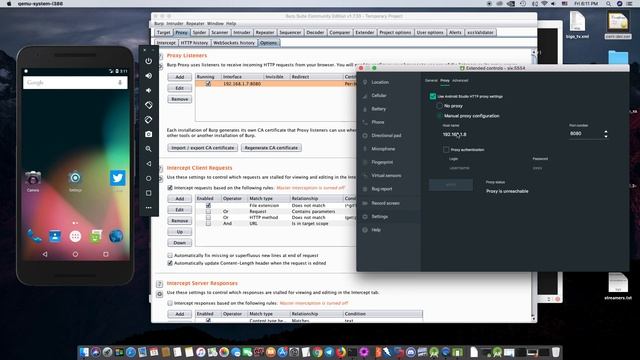Toggle Intercept requests based on rules checkbox

[170, 188]
